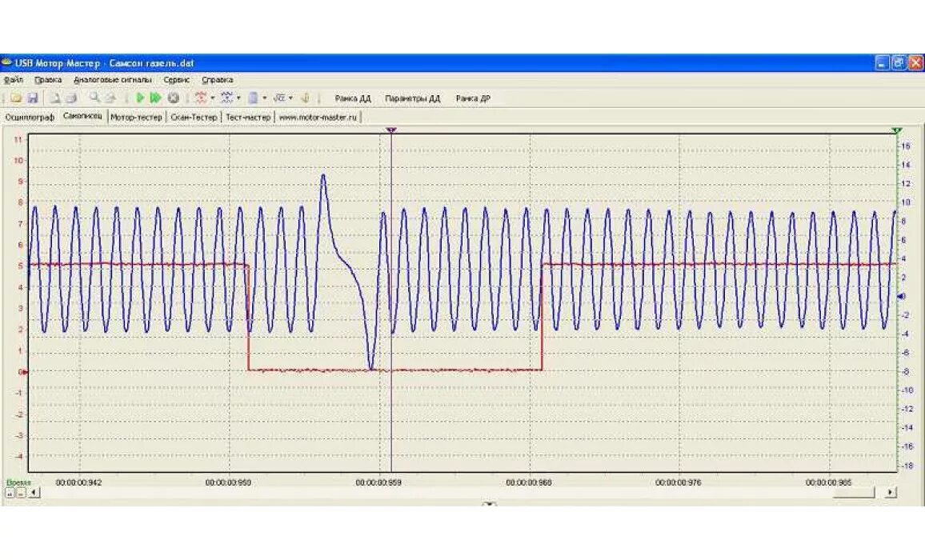Stop recording with the grey round stop icon
The width and height of the screenshot is (925, 560).
174,98
